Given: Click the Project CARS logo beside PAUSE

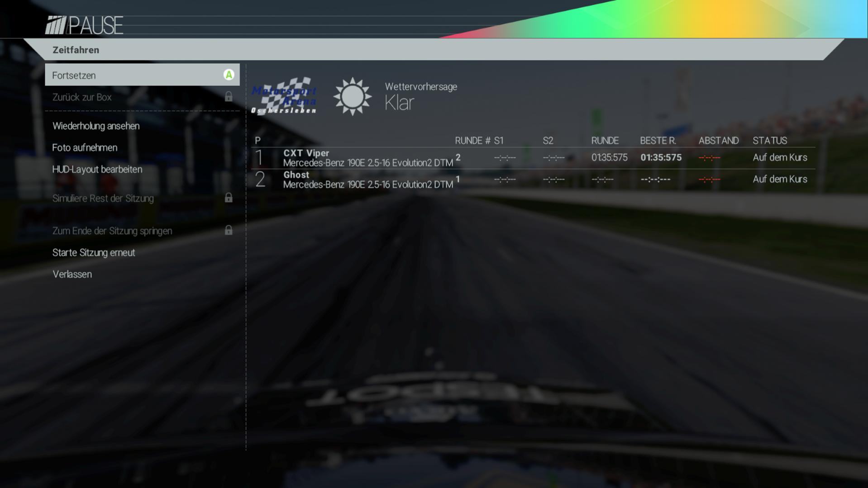Looking at the screenshot, I should point(56,25).
